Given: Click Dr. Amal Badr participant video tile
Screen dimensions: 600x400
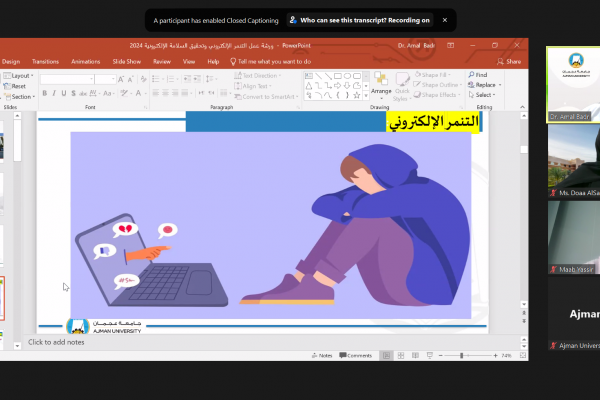Looking at the screenshot, I should [573, 85].
